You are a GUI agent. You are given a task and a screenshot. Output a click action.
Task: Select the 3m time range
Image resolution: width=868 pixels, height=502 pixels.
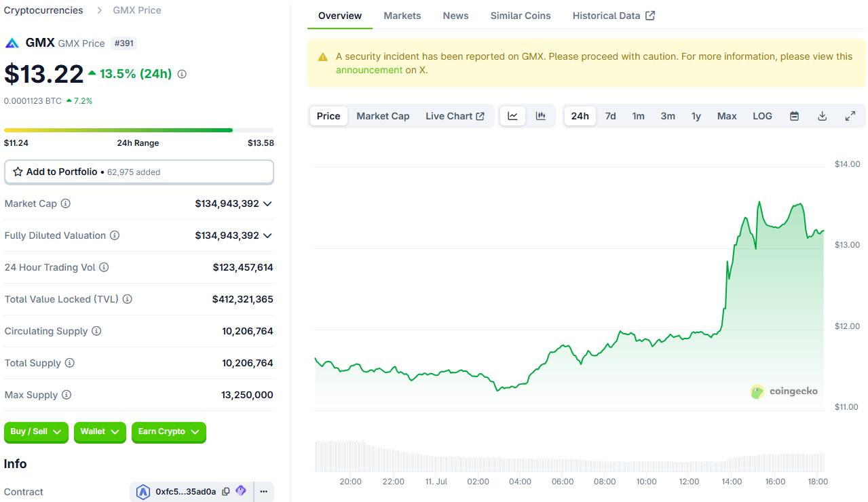click(x=668, y=116)
